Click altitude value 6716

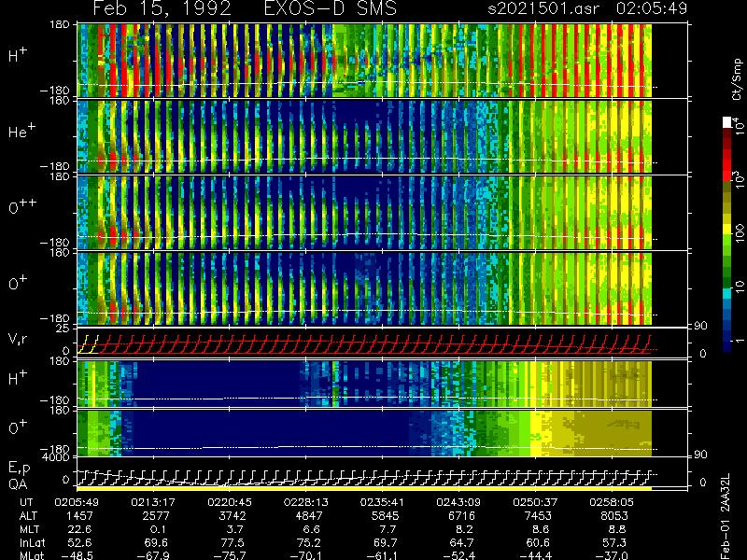tap(462, 516)
